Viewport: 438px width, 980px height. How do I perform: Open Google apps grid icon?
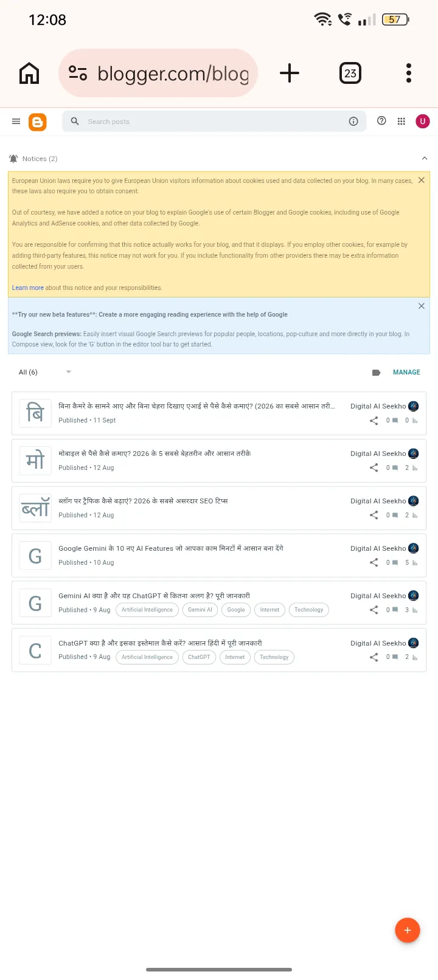pos(401,122)
